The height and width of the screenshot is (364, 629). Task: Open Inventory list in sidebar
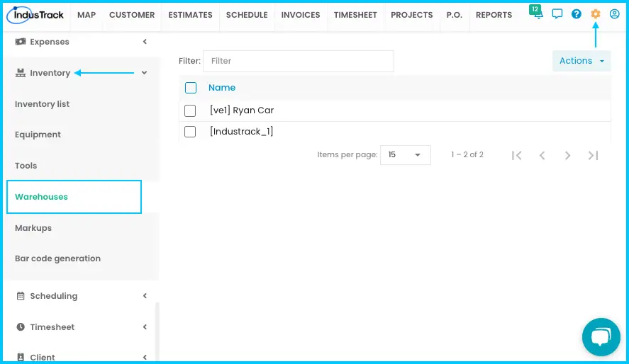pos(42,104)
